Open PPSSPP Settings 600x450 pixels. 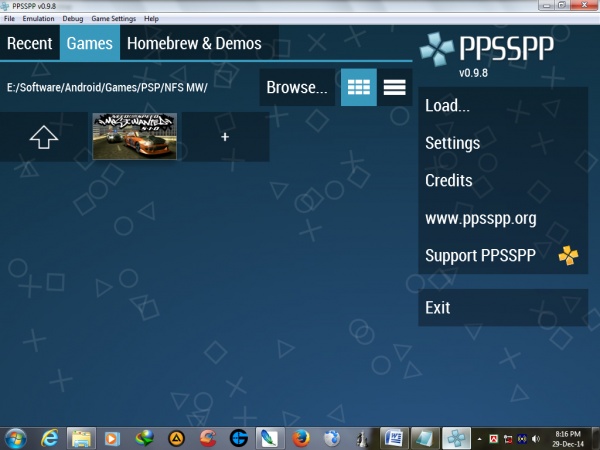[503, 143]
